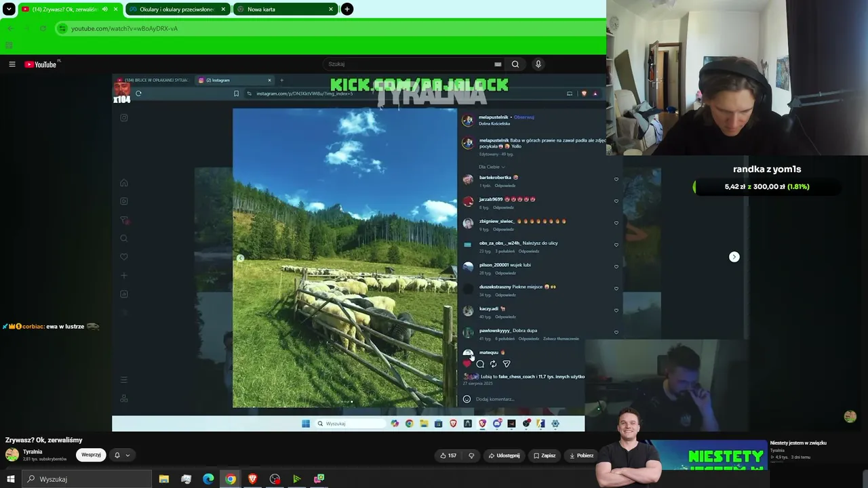Screen dimensions: 868x488
Task: Go to the YouTube home logo
Action: 41,64
